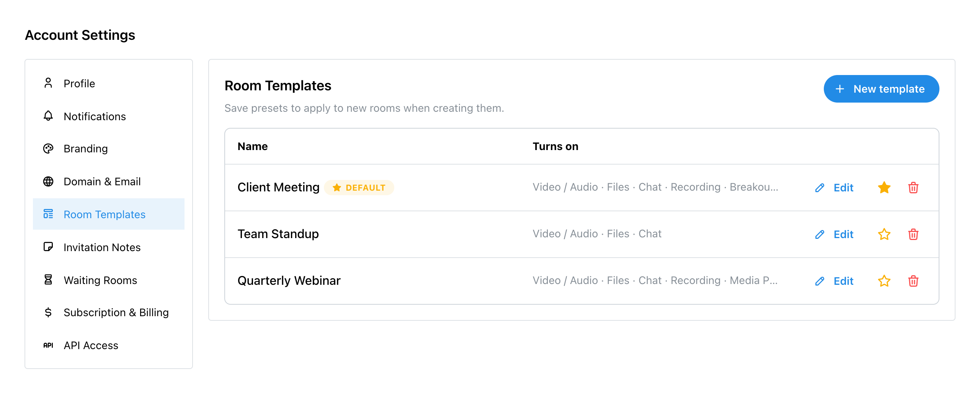
Task: Open Subscription & Billing page
Action: [x=109, y=312]
